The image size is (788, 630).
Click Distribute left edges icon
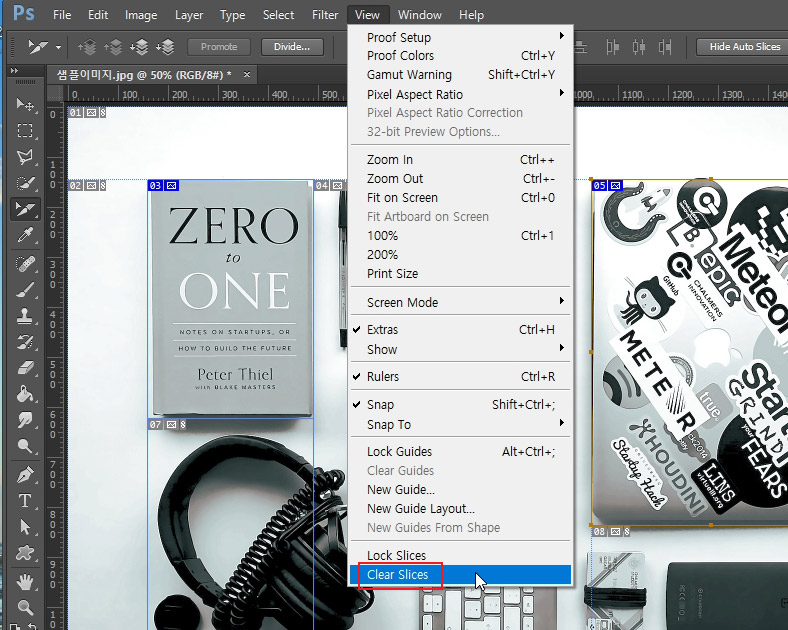coord(612,47)
